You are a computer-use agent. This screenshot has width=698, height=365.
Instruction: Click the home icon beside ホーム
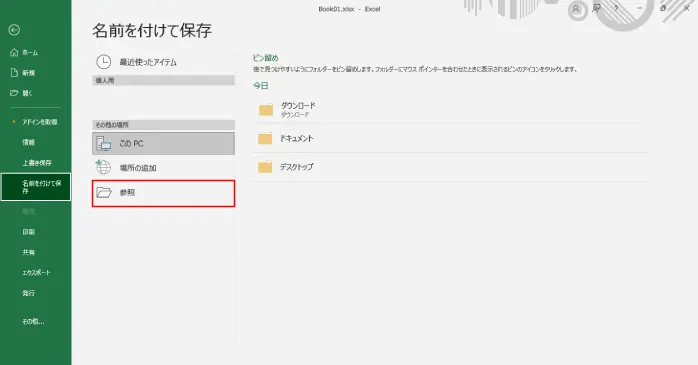(14, 53)
